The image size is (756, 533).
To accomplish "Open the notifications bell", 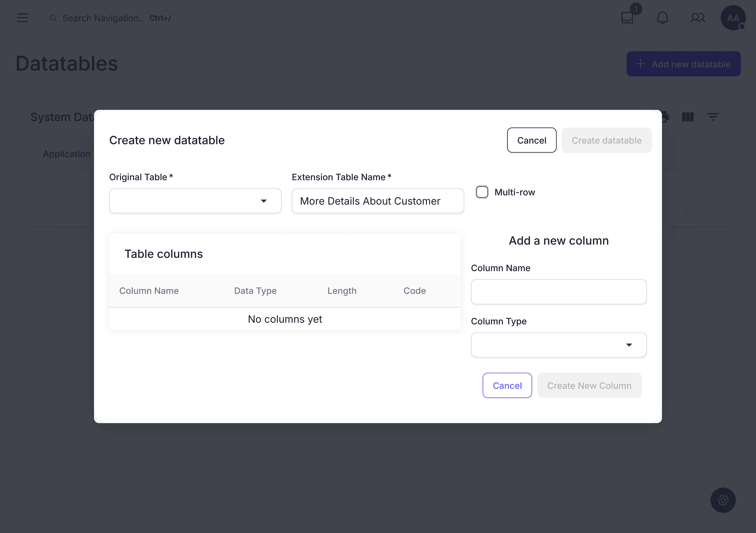I will coord(662,18).
